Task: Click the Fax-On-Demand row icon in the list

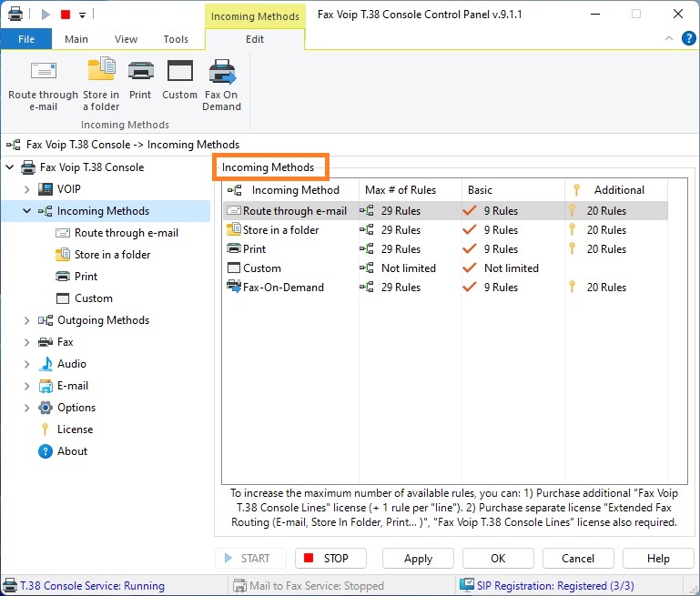Action: coord(234,287)
